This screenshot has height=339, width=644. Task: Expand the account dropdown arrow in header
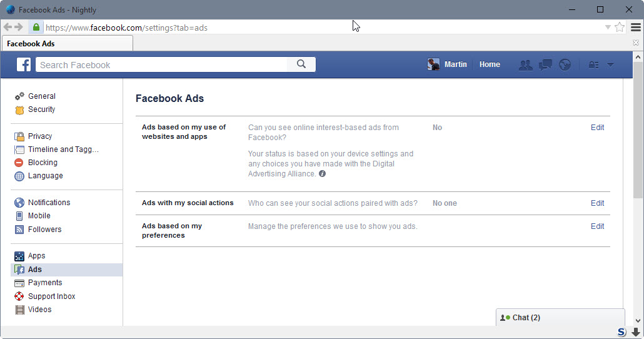610,65
